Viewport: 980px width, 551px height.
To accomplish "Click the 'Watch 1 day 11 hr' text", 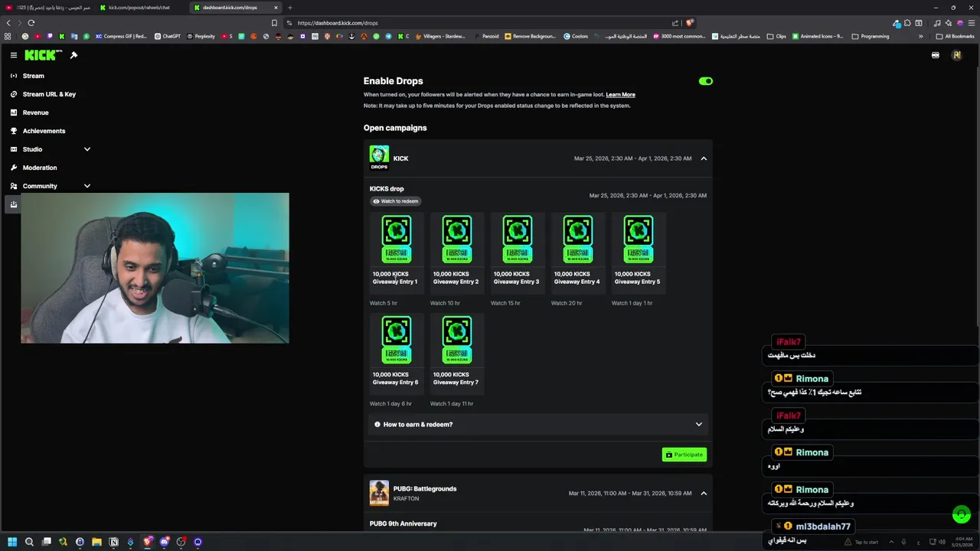I will click(452, 404).
